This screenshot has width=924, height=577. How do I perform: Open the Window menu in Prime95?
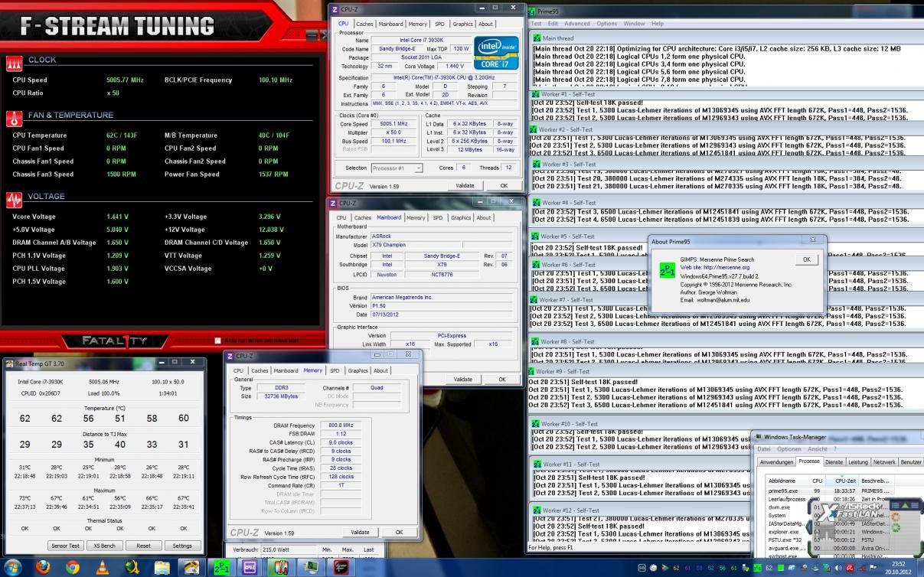[x=634, y=24]
